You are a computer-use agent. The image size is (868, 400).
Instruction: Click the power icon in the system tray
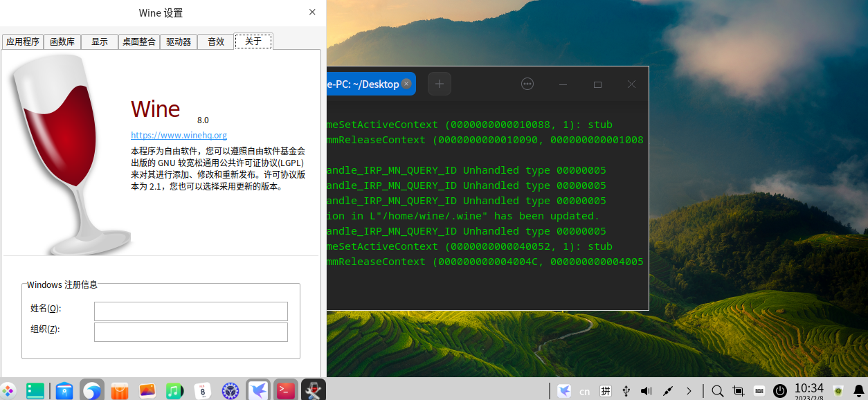pos(779,390)
